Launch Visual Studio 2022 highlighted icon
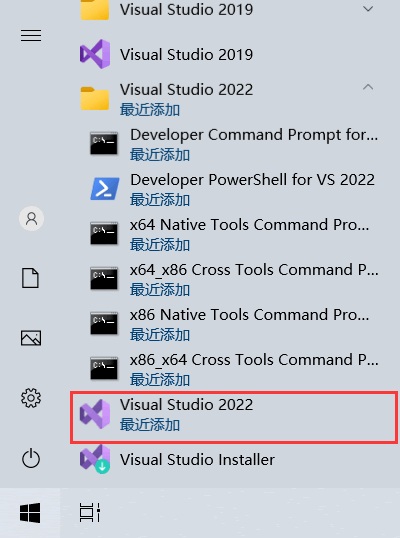This screenshot has height=538, width=400. (95, 414)
